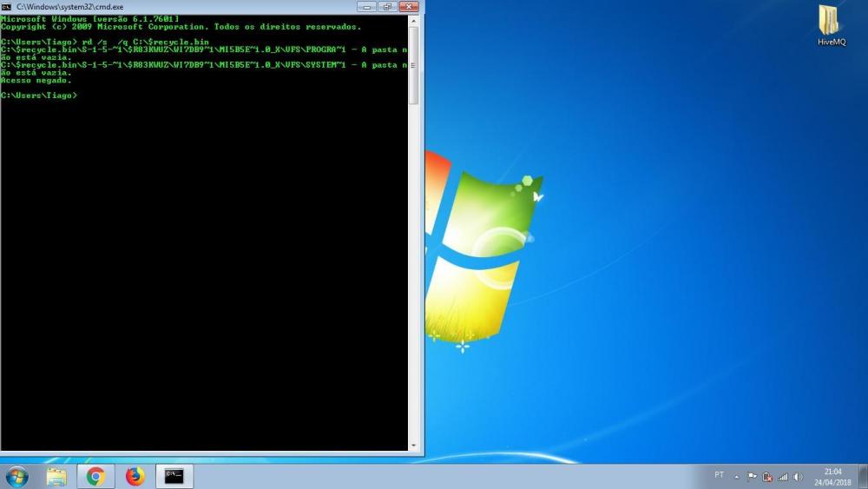This screenshot has width=868, height=489.
Task: Click the PT language indicator
Action: click(719, 474)
